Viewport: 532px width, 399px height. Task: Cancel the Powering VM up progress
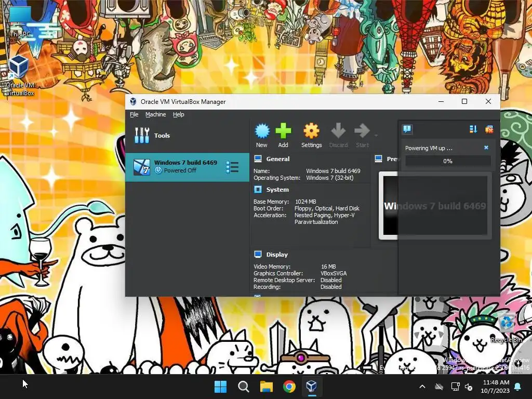[x=486, y=148]
